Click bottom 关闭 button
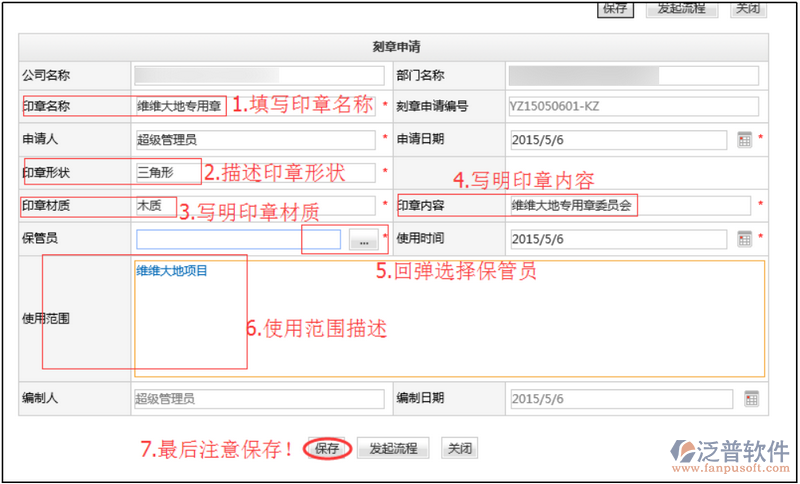Screen dimensions: 800x484 (458, 448)
